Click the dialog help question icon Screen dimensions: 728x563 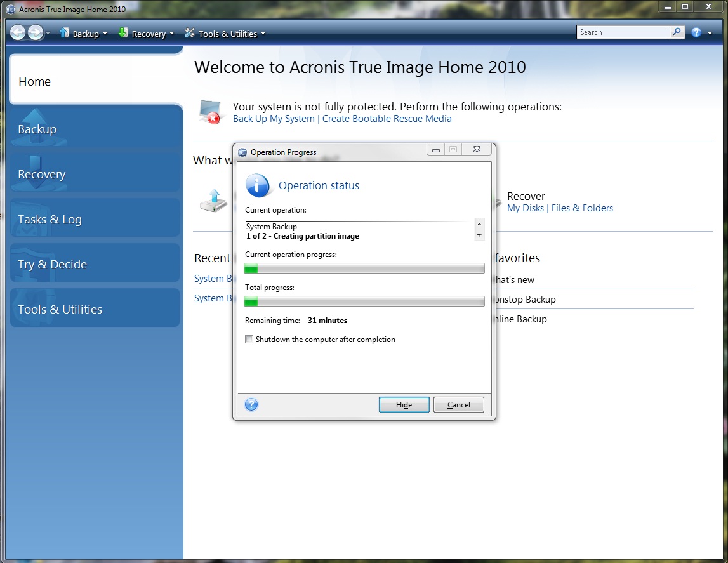pos(251,404)
